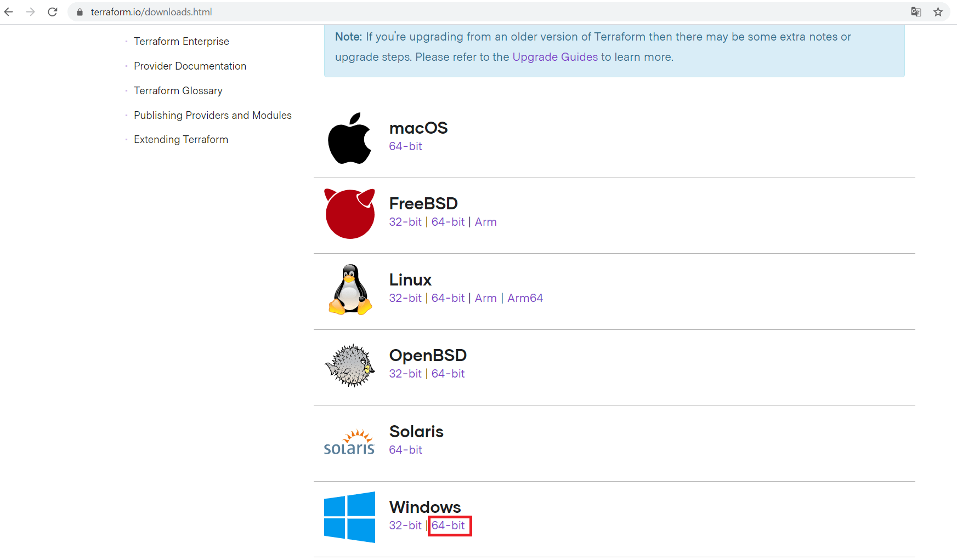Open Extending Terraform in the sidebar
The image size is (957, 560).
(181, 139)
